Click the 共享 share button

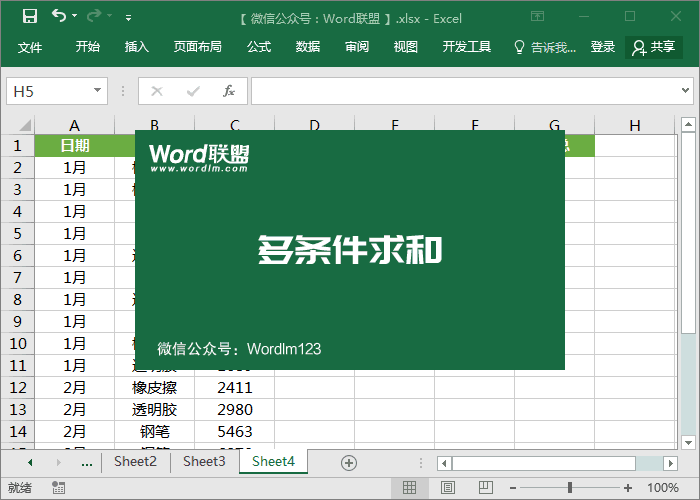point(654,47)
